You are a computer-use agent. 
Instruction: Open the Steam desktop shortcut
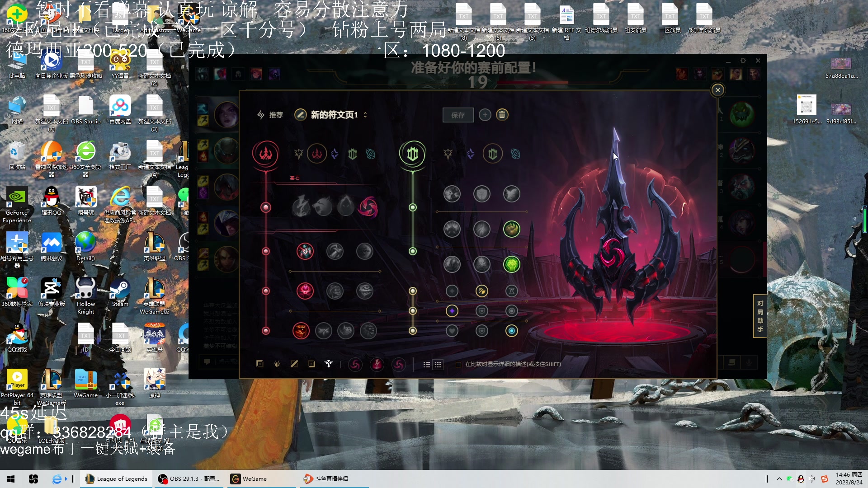tap(120, 293)
